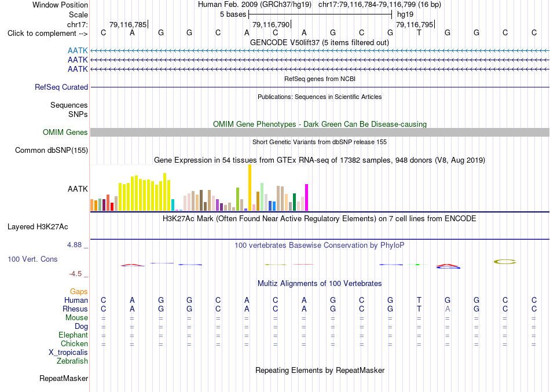Image resolution: width=550 pixels, height=392 pixels.
Task: Click 'Human Feb. 2009 (GRCh37/hg19)' header text
Action: 255,5
